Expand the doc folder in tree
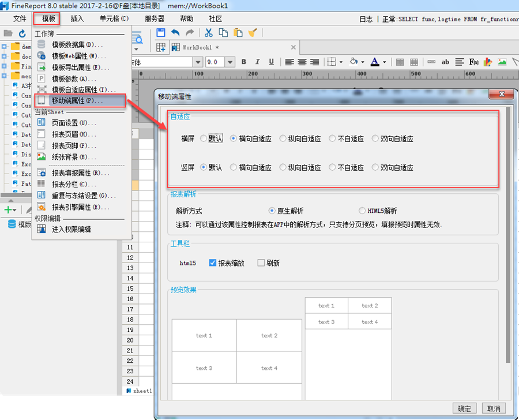 (x=4, y=57)
